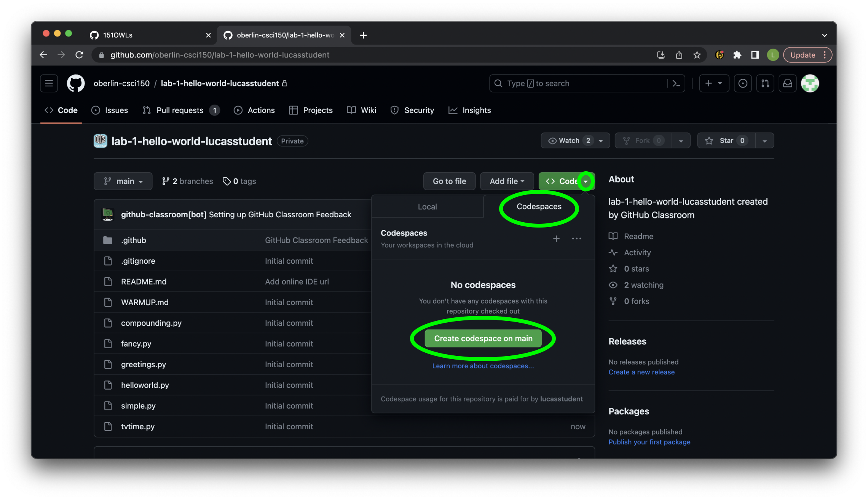
Task: Open the Chrome three-dot menu
Action: (x=825, y=55)
